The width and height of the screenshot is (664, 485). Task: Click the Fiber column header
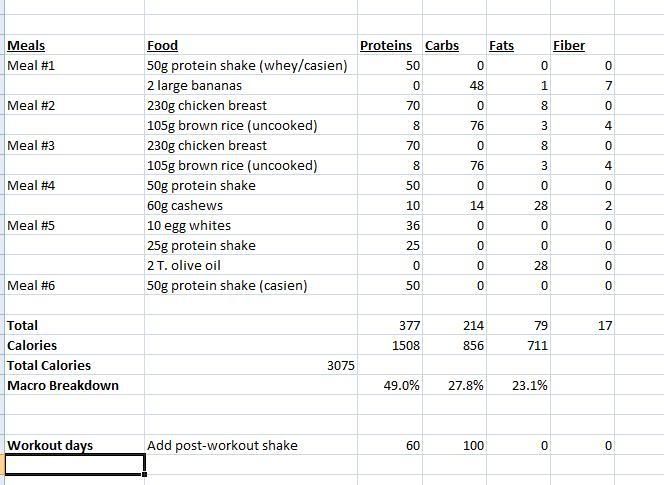(x=569, y=45)
